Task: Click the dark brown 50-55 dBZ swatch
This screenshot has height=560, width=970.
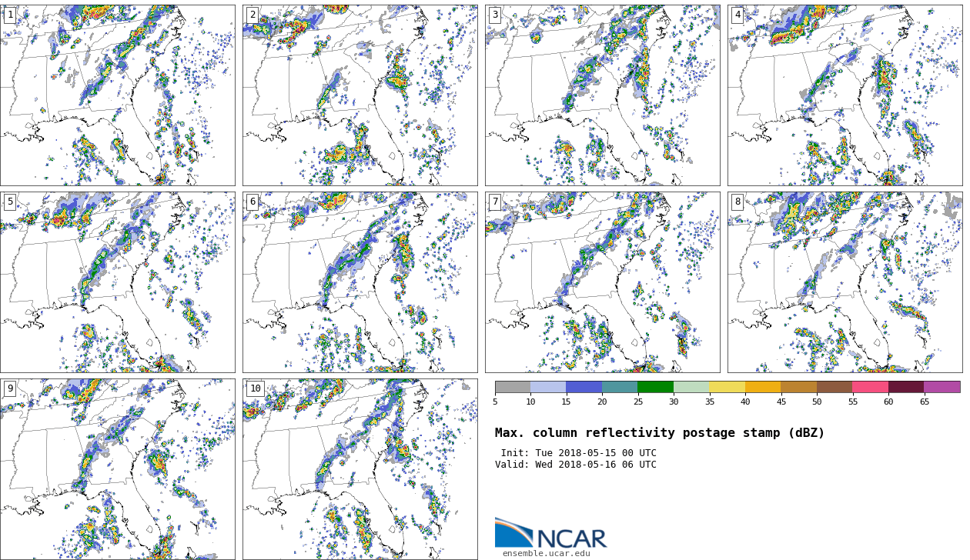Action: click(x=835, y=387)
